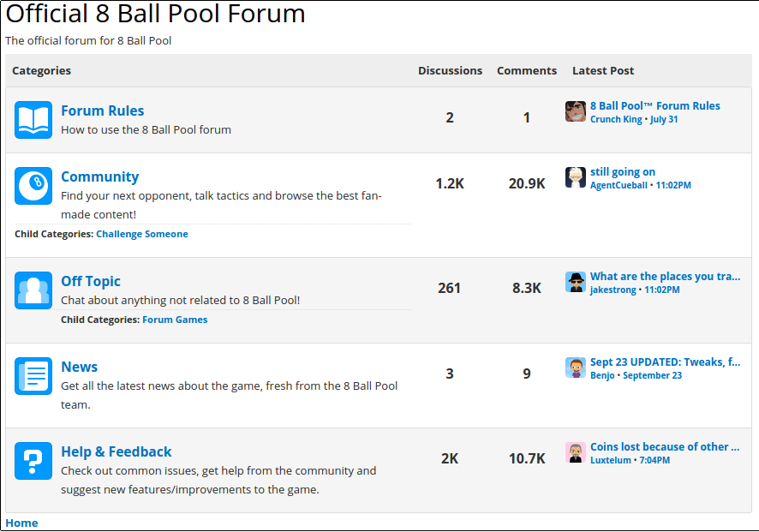Click Benjo's avatar thumbnail

[x=576, y=368]
